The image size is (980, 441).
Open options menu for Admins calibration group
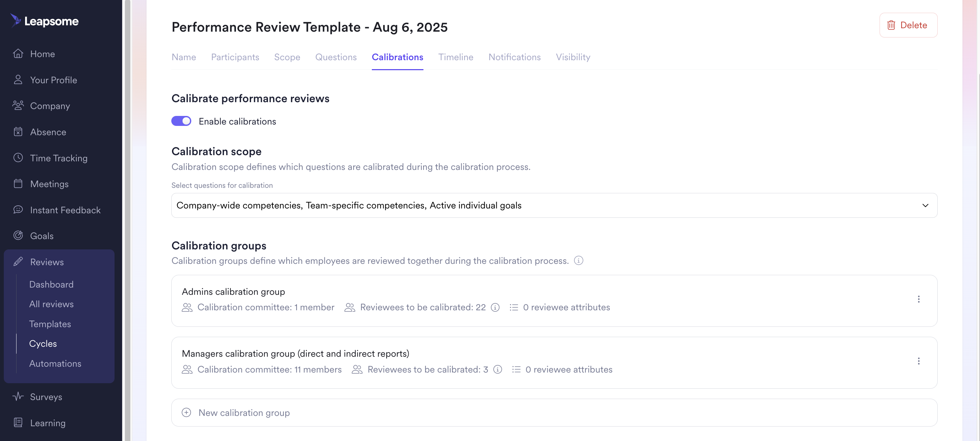919,300
